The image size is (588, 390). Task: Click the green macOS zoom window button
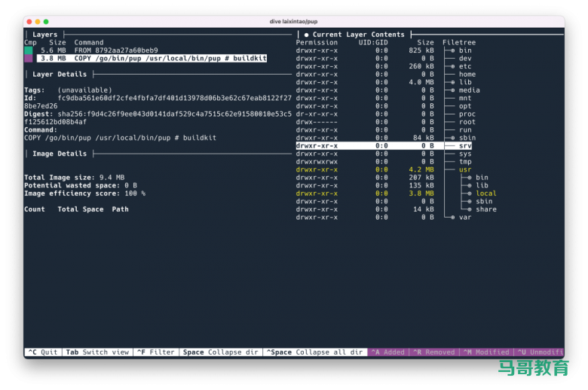coord(46,22)
